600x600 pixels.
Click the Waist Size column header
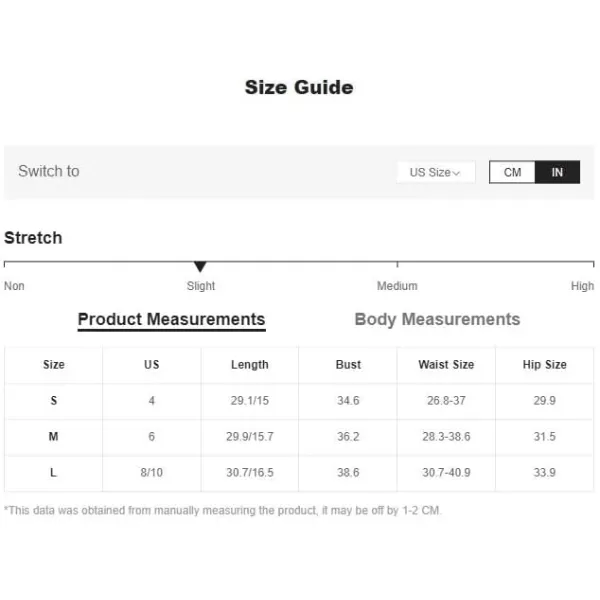(446, 365)
